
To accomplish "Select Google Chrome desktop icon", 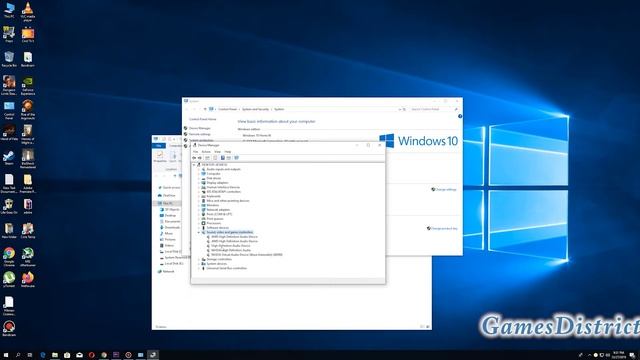I will point(9,257).
